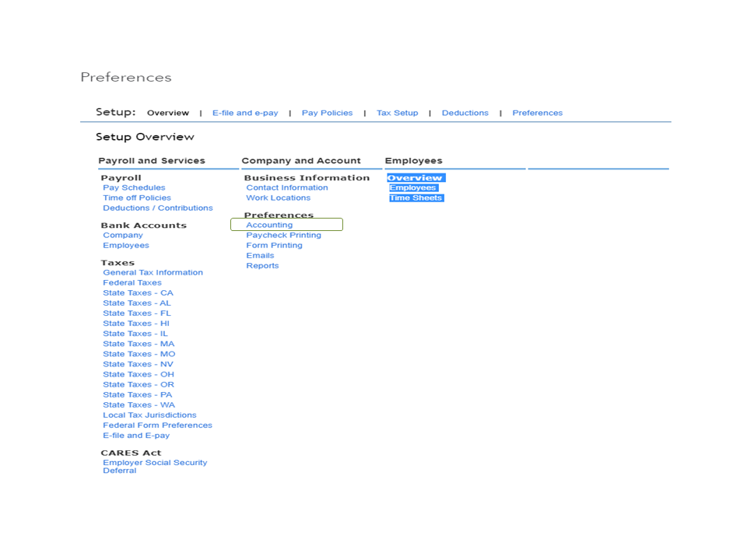Image resolution: width=747 pixels, height=560 pixels.
Task: Click Federal Form Preferences
Action: (158, 425)
